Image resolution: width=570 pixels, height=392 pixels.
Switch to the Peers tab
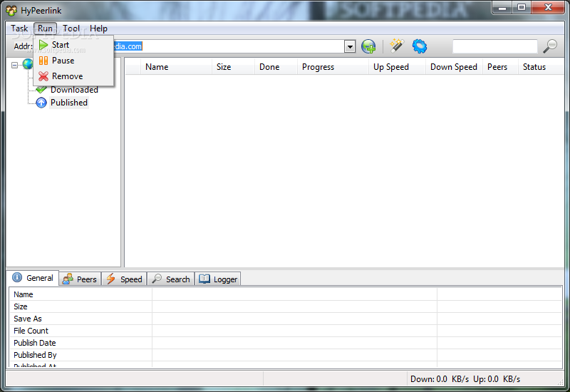coord(80,279)
